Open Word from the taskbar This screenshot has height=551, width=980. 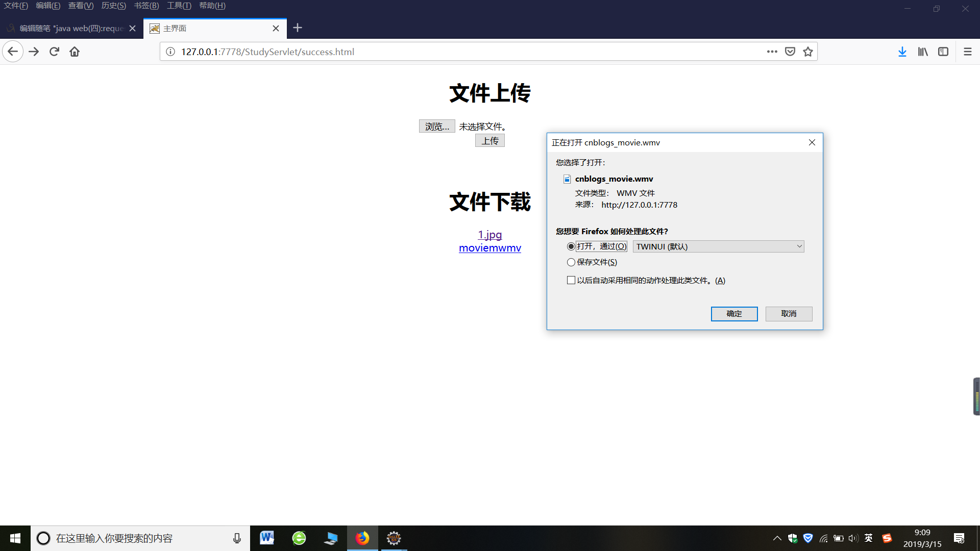267,538
